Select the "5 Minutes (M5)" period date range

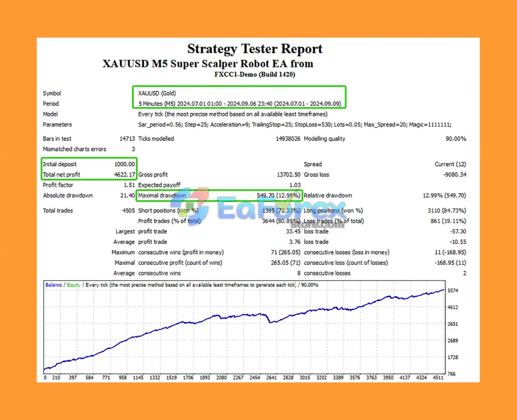point(240,104)
